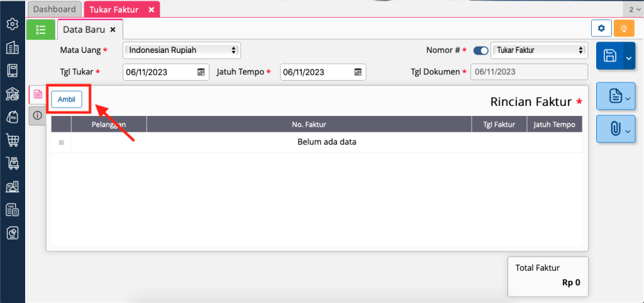Close the Tukar Faktur tab

pos(152,9)
